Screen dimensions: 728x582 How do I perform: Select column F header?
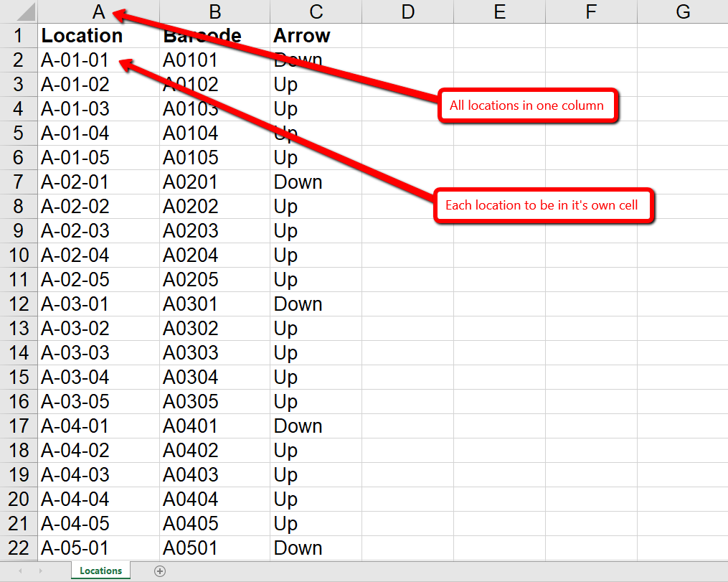pos(591,11)
